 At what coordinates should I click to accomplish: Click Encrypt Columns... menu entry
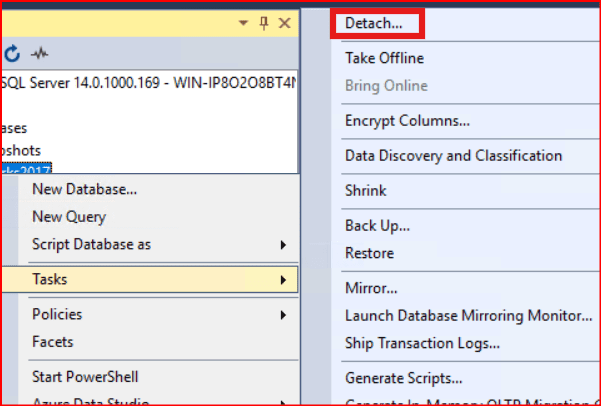tap(407, 121)
